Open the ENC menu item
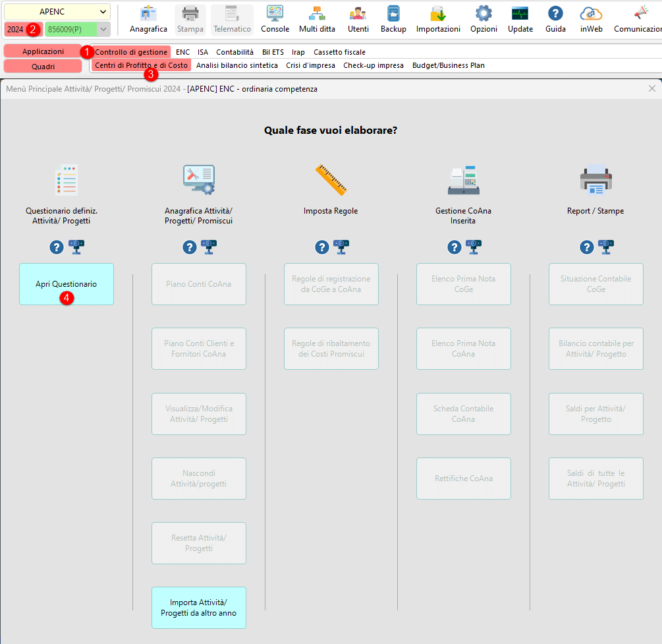Image resolution: width=662 pixels, height=644 pixels. [x=183, y=52]
